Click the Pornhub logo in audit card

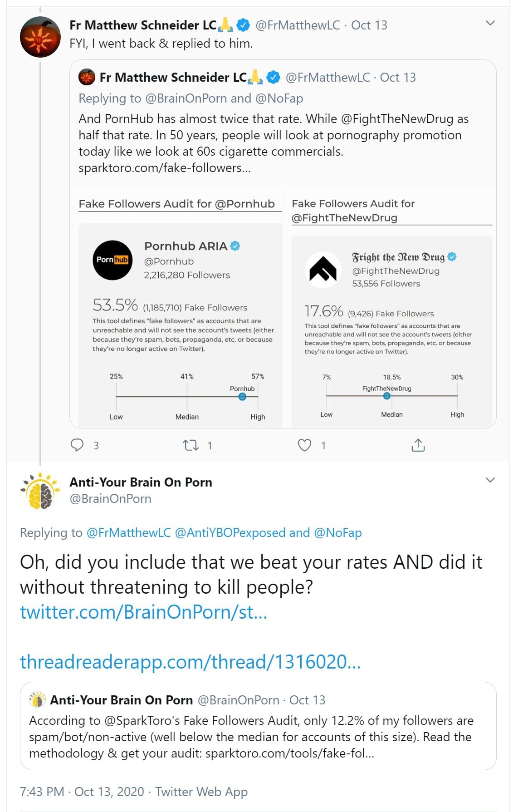112,260
